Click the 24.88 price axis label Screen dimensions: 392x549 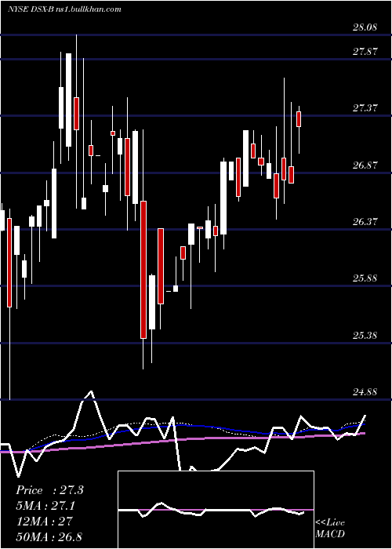click(x=365, y=392)
